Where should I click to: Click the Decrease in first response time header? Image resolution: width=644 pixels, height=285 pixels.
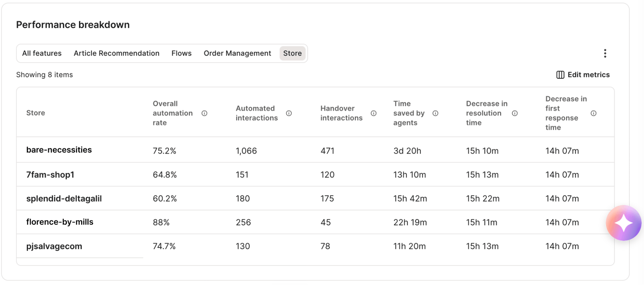(566, 113)
